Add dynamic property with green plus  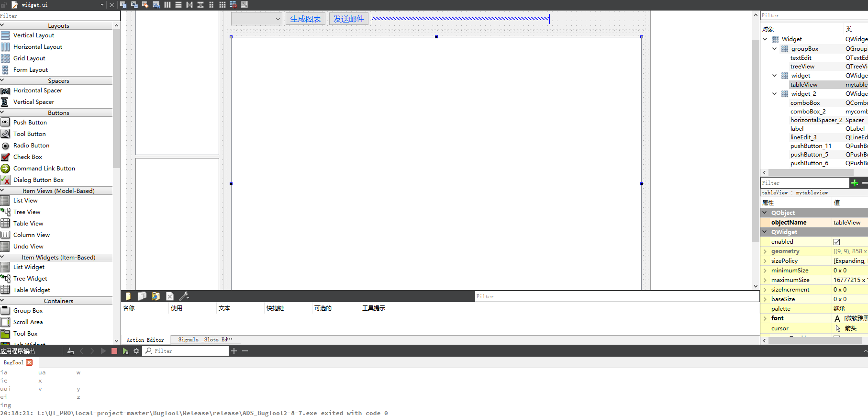855,183
